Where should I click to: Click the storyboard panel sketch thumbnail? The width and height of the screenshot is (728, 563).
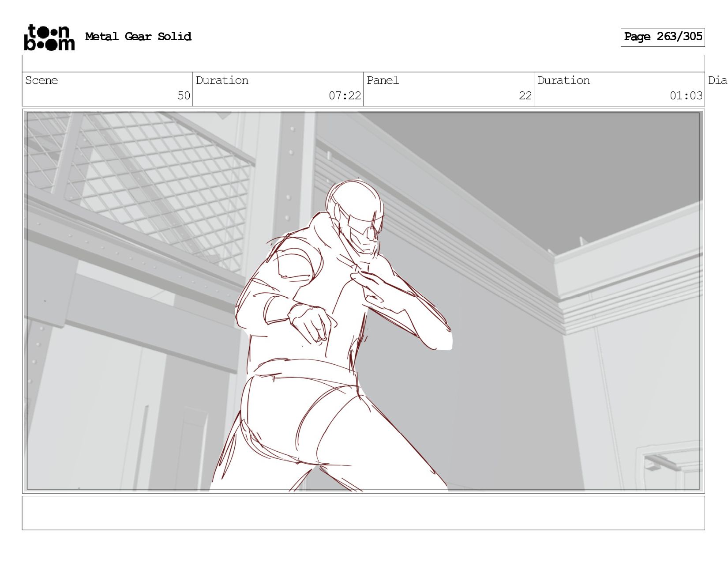click(x=364, y=301)
